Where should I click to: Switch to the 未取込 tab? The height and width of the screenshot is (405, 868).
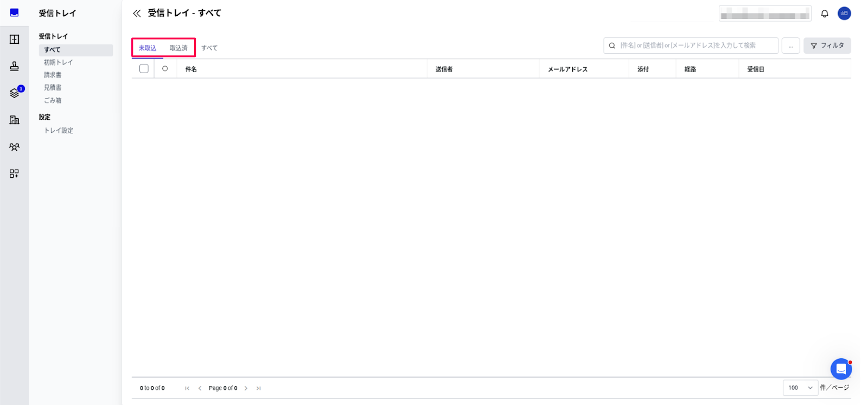point(148,48)
